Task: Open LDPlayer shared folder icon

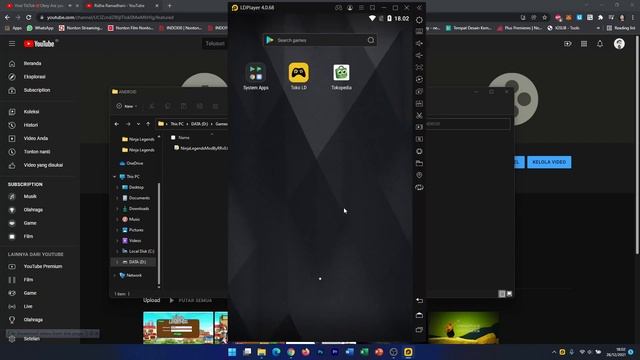Action: click(419, 163)
